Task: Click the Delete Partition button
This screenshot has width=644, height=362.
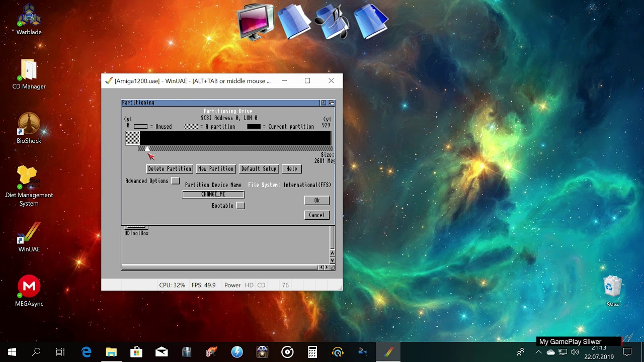Action: (170, 169)
